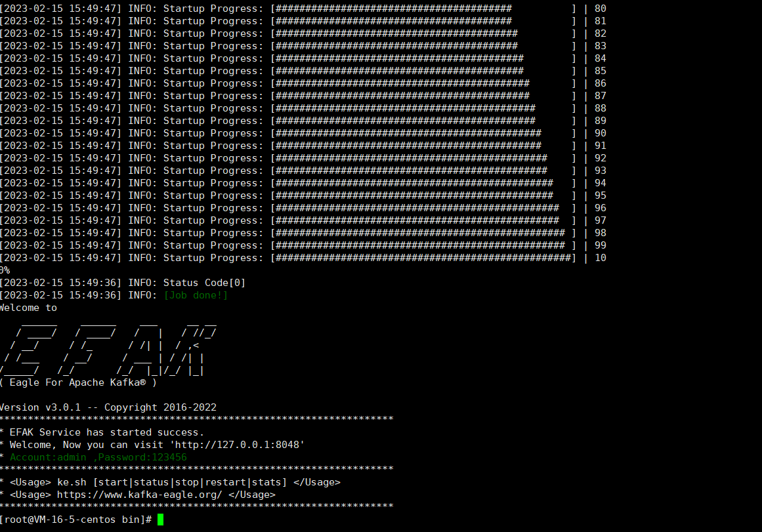762x532 pixels.
Task: Click the progress bar on the 90 percent line
Action: tap(423, 133)
